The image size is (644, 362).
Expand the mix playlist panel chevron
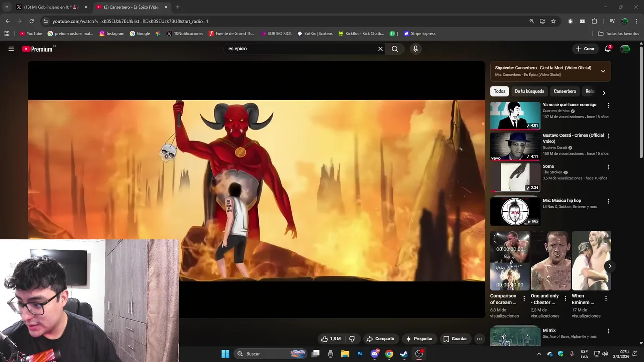click(x=603, y=71)
